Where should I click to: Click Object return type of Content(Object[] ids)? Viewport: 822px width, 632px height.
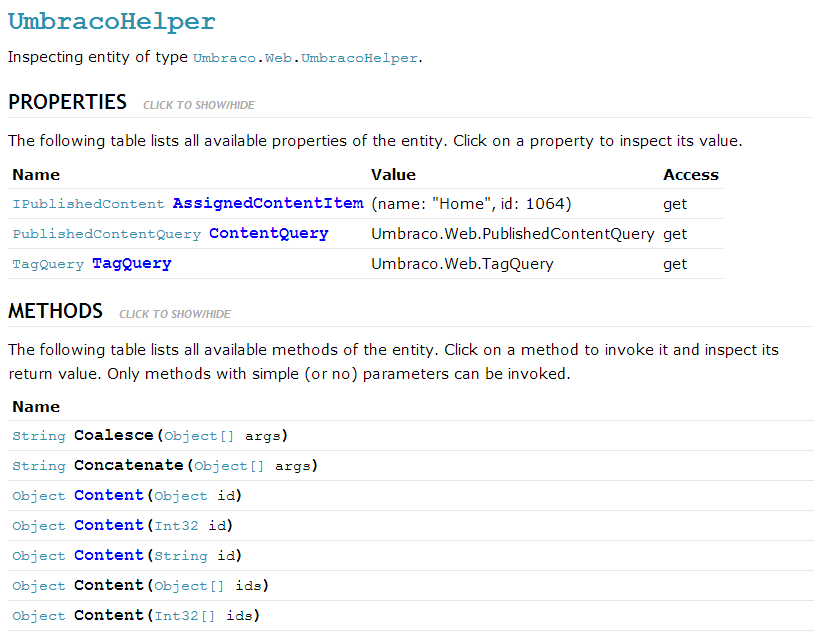click(39, 586)
